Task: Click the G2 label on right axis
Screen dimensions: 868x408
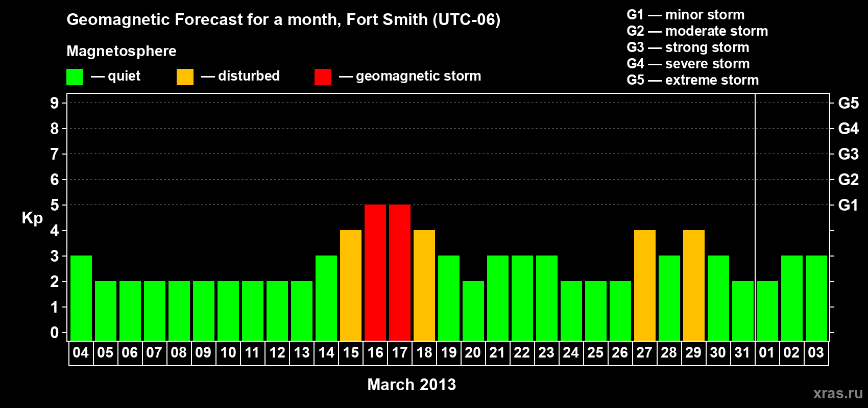Action: (848, 180)
